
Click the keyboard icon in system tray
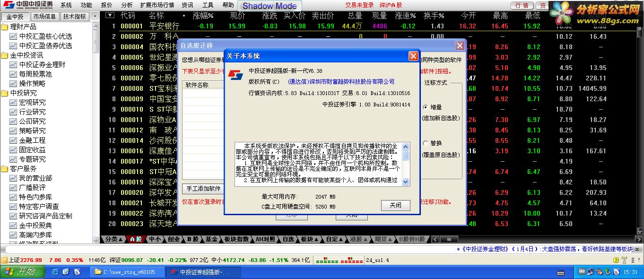click(561, 272)
